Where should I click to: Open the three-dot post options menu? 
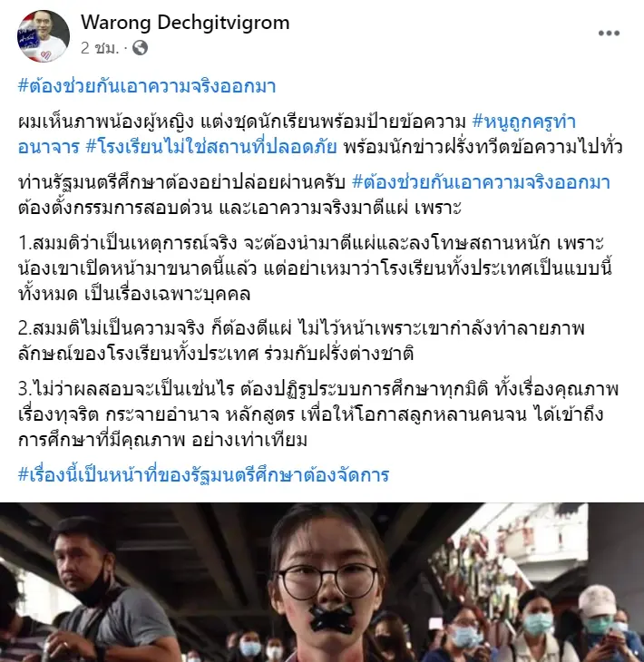[609, 34]
